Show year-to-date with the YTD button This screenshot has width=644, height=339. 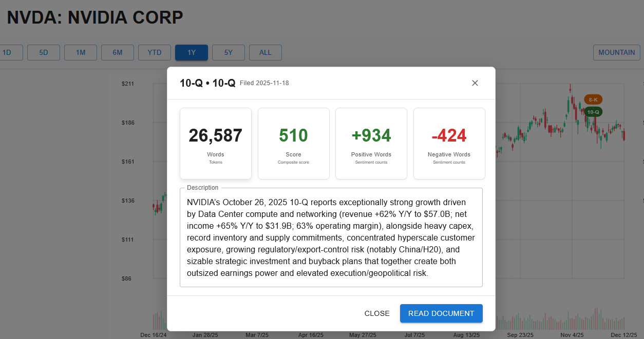155,52
